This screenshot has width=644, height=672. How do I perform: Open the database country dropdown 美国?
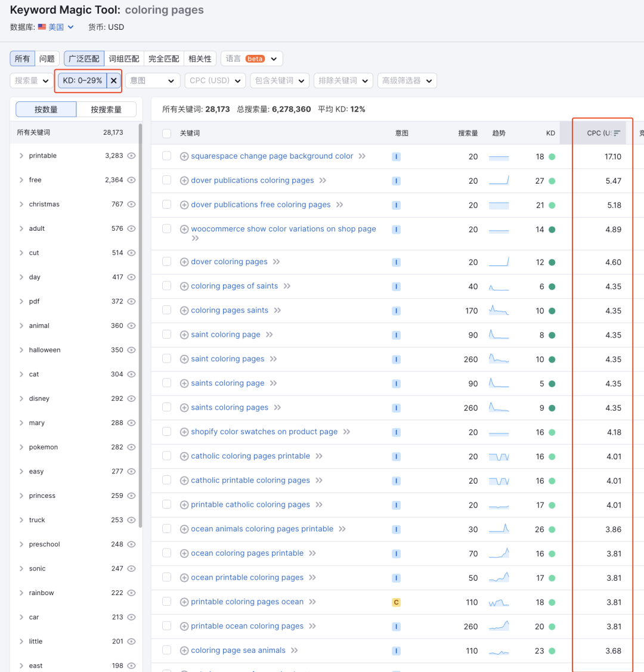(57, 27)
